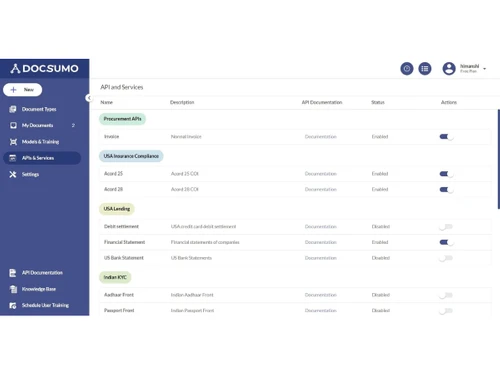Screen dimensions: 500x375
Task: Click the Debit settlement row name
Action: coord(121,227)
